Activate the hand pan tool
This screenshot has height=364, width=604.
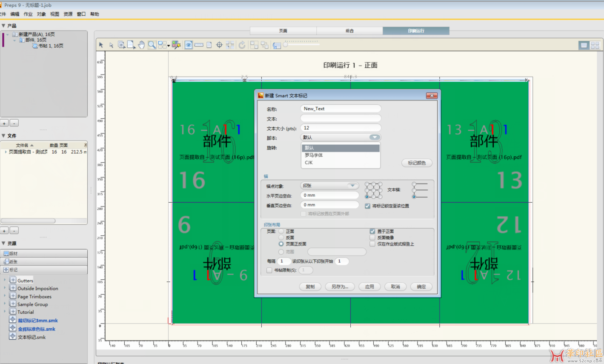pyautogui.click(x=141, y=45)
